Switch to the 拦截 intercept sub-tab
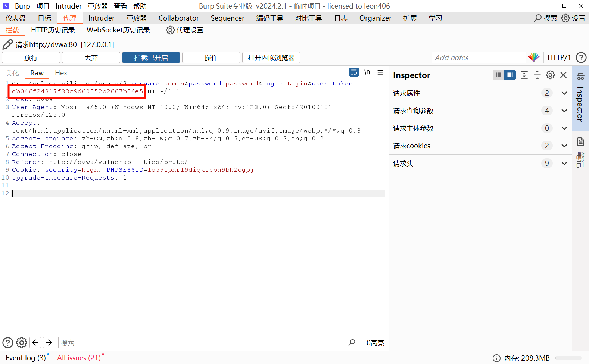This screenshot has width=589, height=364. click(12, 30)
